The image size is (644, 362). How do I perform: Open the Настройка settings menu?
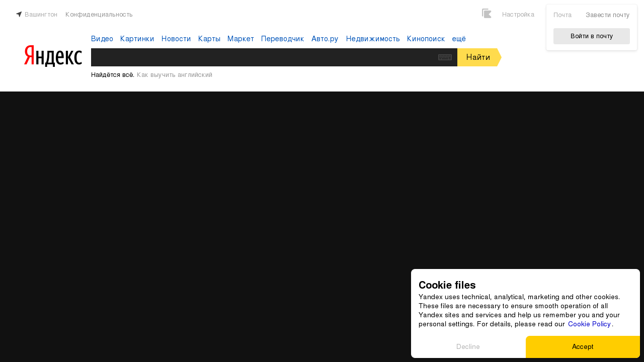[518, 15]
